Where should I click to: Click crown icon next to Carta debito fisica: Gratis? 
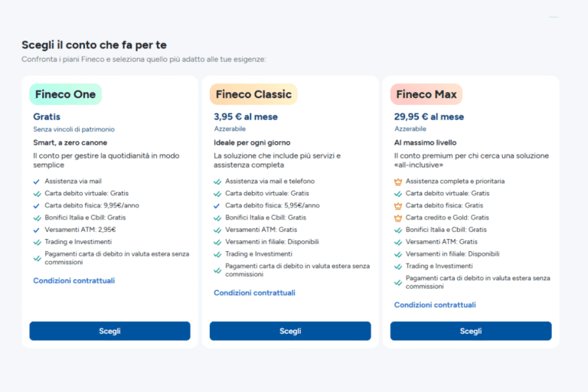coord(398,205)
